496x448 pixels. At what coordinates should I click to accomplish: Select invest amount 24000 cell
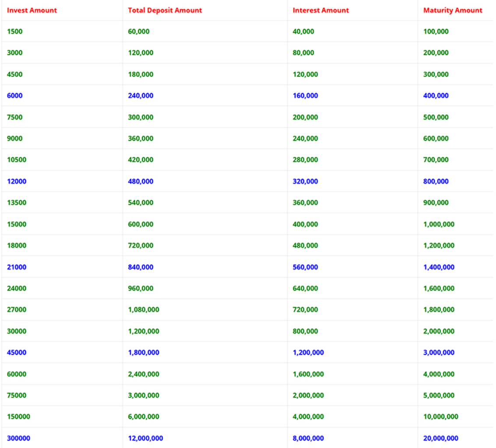[x=17, y=288]
